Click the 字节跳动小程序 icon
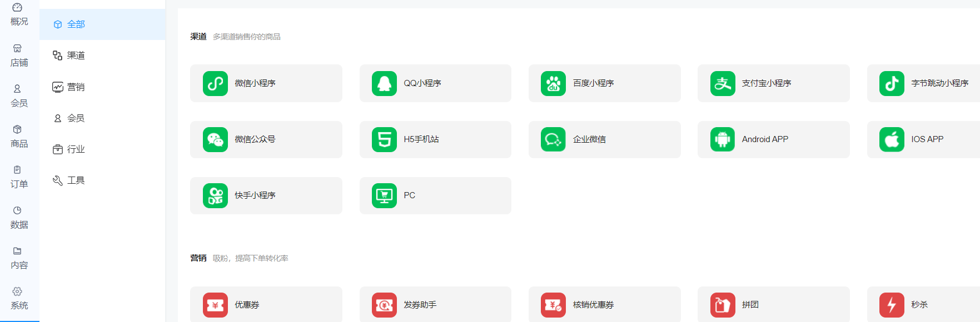 click(892, 83)
